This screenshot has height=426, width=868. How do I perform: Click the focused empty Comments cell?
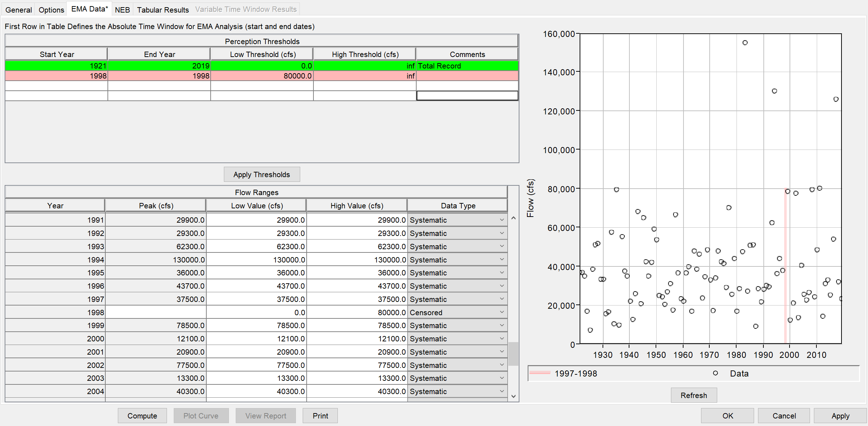(x=467, y=95)
